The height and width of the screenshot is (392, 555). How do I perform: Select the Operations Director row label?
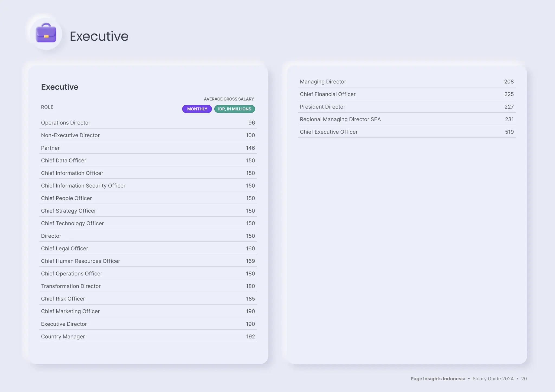66,123
